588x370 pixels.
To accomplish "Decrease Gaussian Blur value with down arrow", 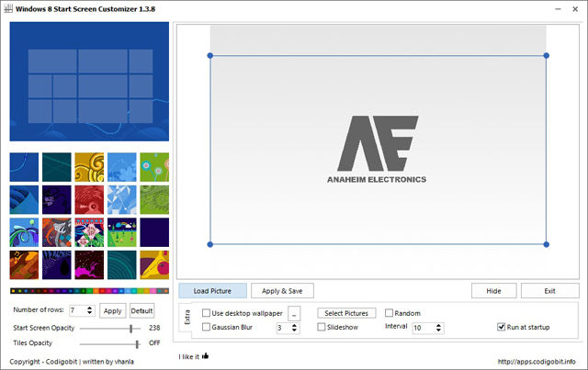I will [294, 331].
